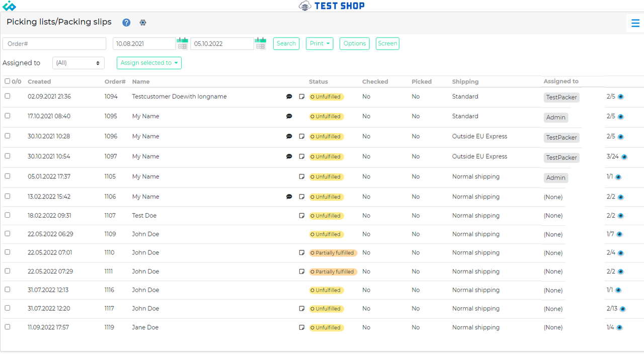Click the note icon for order 1107
The height and width of the screenshot is (362, 644).
pos(301,215)
